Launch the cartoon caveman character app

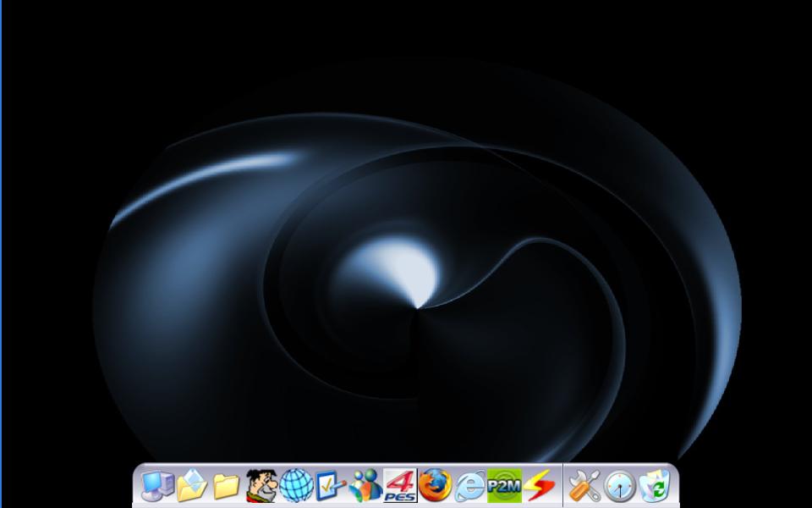point(261,486)
